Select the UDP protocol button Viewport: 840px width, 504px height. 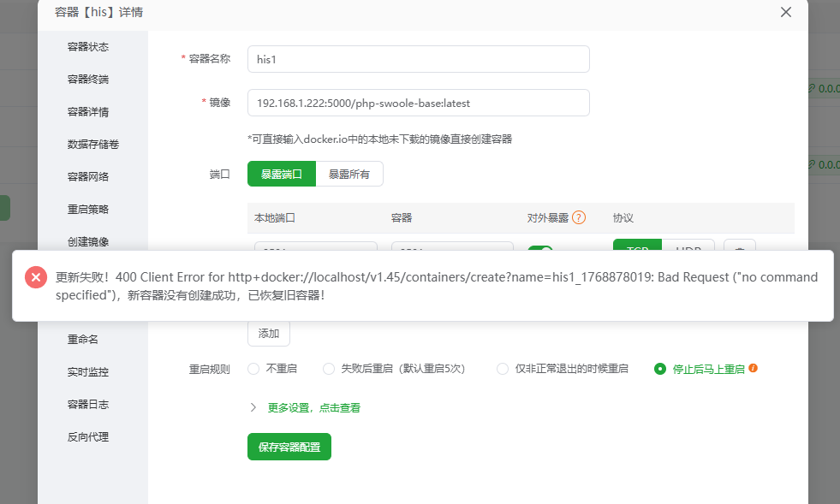coord(689,249)
